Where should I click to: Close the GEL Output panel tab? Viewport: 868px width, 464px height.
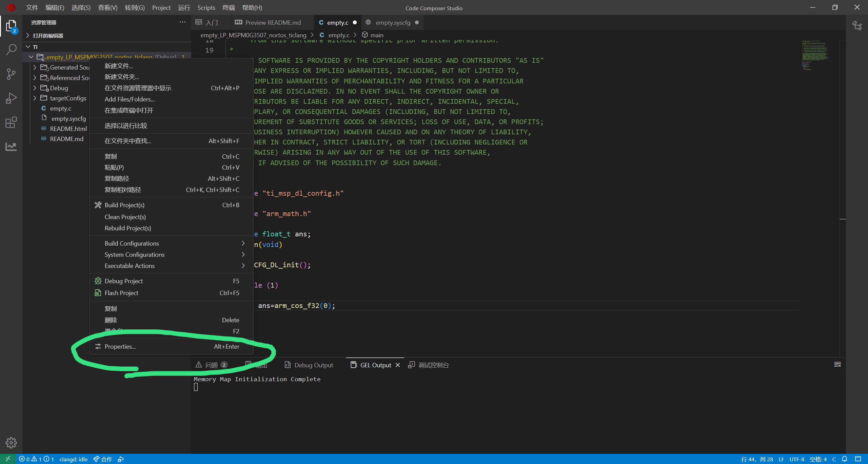pyautogui.click(x=398, y=365)
